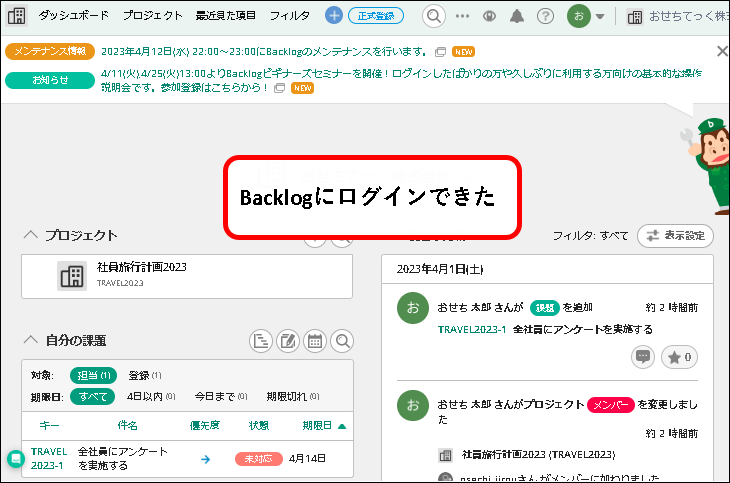Open the 最近見た項目 menu
This screenshot has height=483, width=730.
[225, 15]
